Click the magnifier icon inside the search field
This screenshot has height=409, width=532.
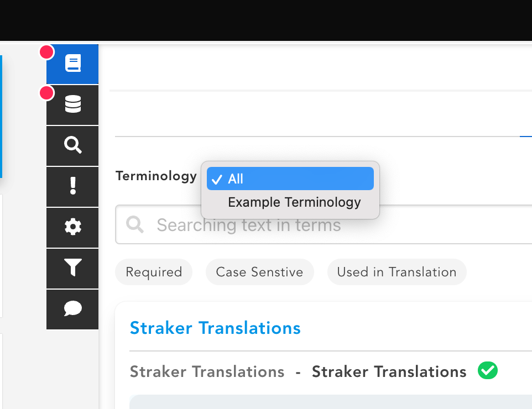click(135, 224)
